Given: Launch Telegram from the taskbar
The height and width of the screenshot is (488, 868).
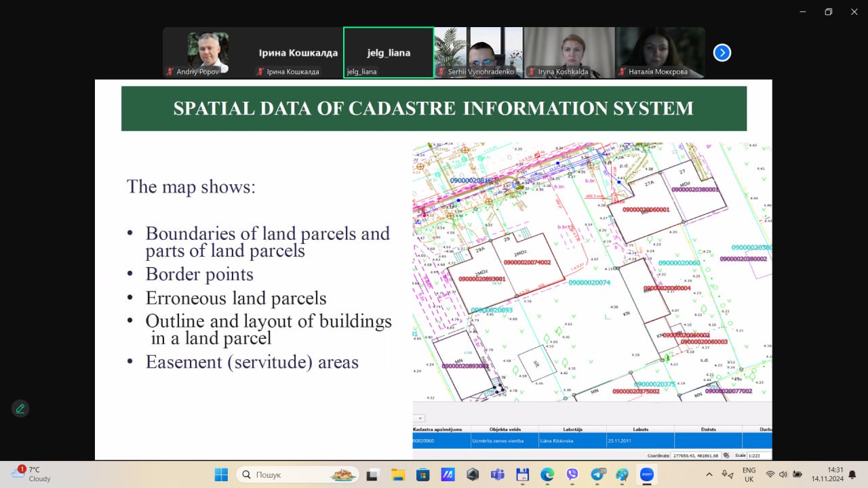Looking at the screenshot, I should click(597, 474).
